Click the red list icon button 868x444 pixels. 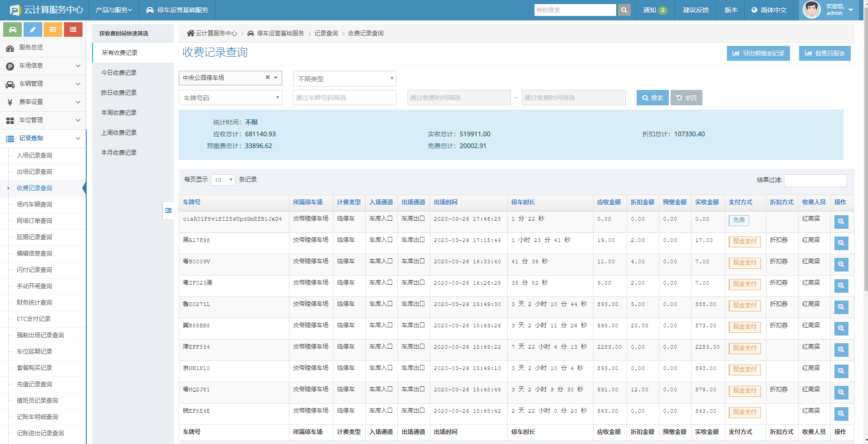click(73, 30)
